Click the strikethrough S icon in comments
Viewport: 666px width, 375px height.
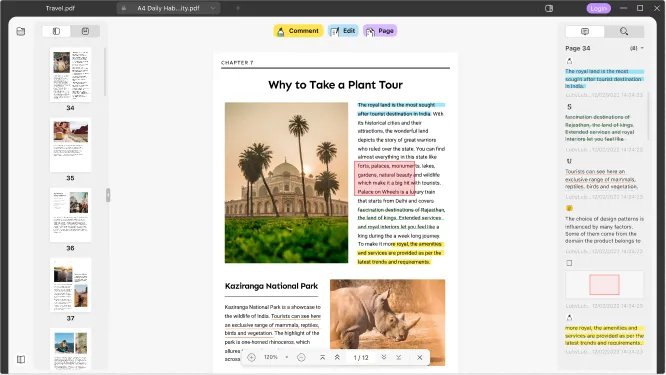coord(569,107)
